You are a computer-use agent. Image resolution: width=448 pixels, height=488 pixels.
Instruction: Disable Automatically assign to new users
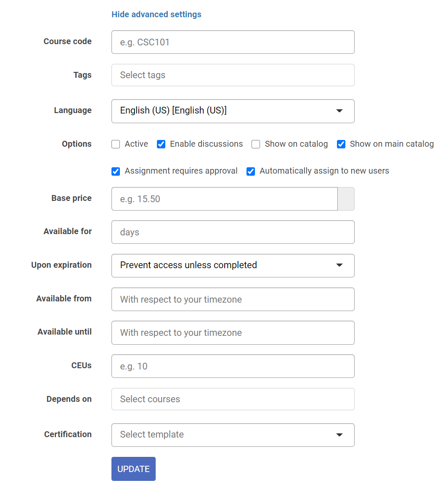(x=251, y=171)
